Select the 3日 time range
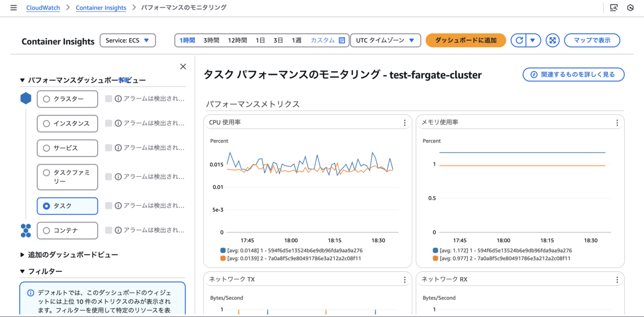 point(278,40)
